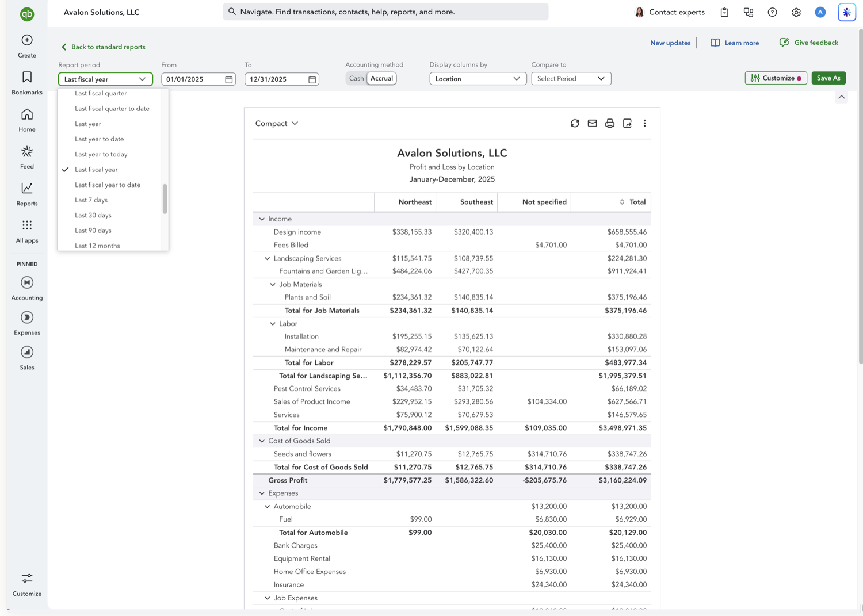Open Bookmarks in the sidebar
Image resolution: width=863 pixels, height=616 pixels.
27,83
